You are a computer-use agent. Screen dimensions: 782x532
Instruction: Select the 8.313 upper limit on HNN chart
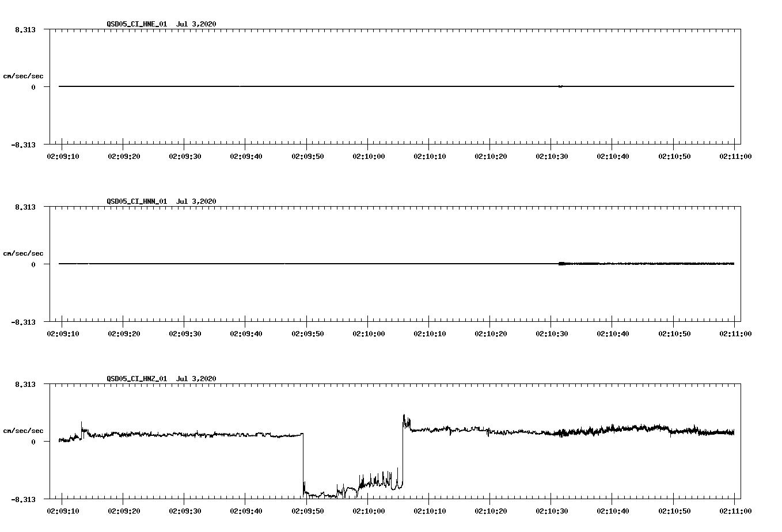pyautogui.click(x=25, y=207)
